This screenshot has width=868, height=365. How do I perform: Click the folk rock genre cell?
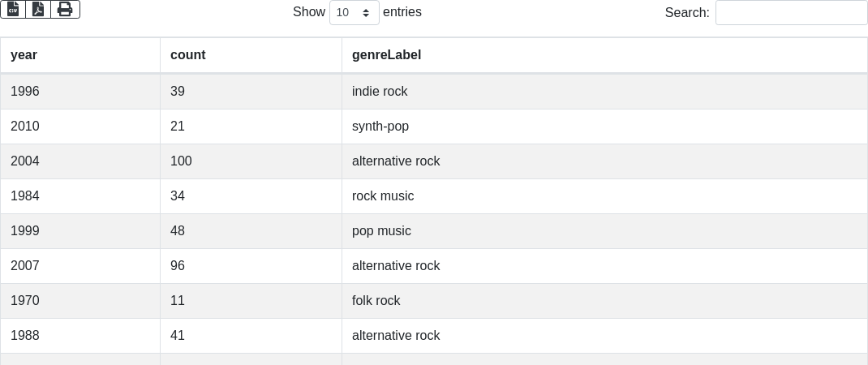[x=376, y=301]
